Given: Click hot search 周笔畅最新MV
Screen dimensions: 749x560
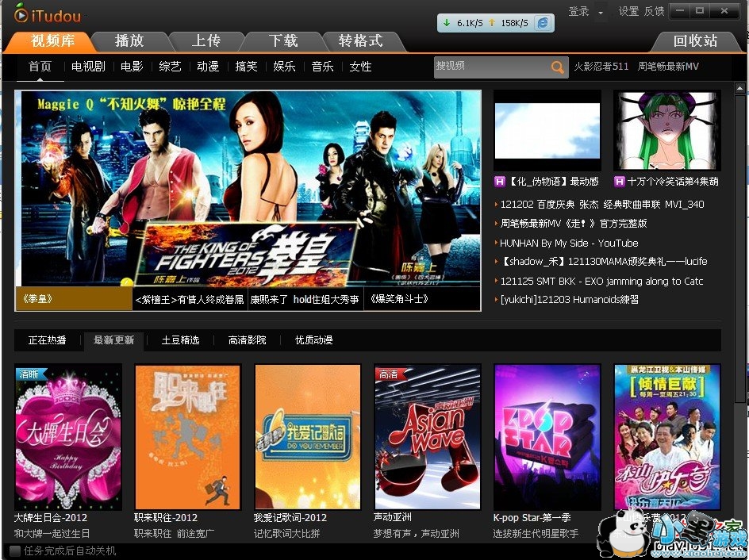Looking at the screenshot, I should click(x=668, y=67).
